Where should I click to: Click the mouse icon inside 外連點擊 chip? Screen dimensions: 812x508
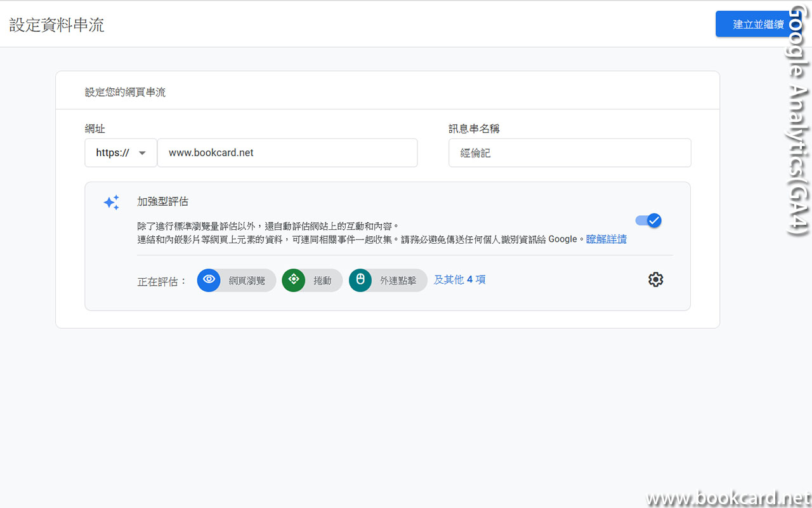360,280
